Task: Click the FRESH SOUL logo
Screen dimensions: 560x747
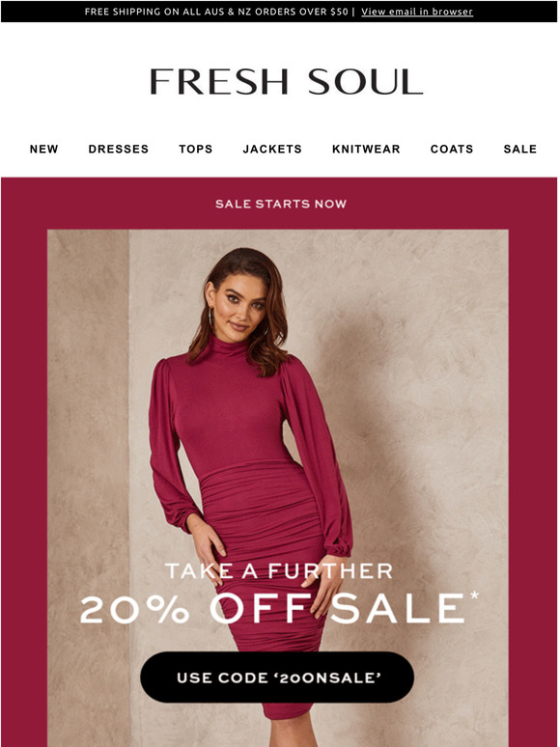Action: [287, 81]
